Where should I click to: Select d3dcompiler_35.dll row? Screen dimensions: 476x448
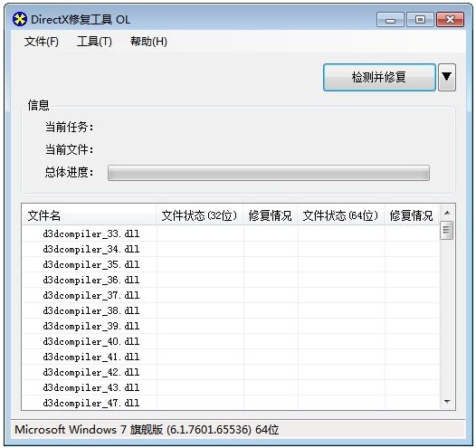tap(231, 264)
